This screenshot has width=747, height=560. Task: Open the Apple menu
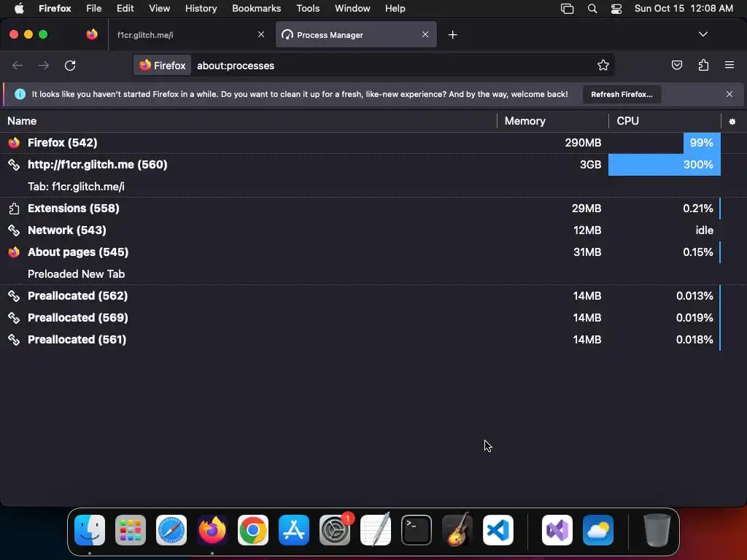tap(19, 9)
